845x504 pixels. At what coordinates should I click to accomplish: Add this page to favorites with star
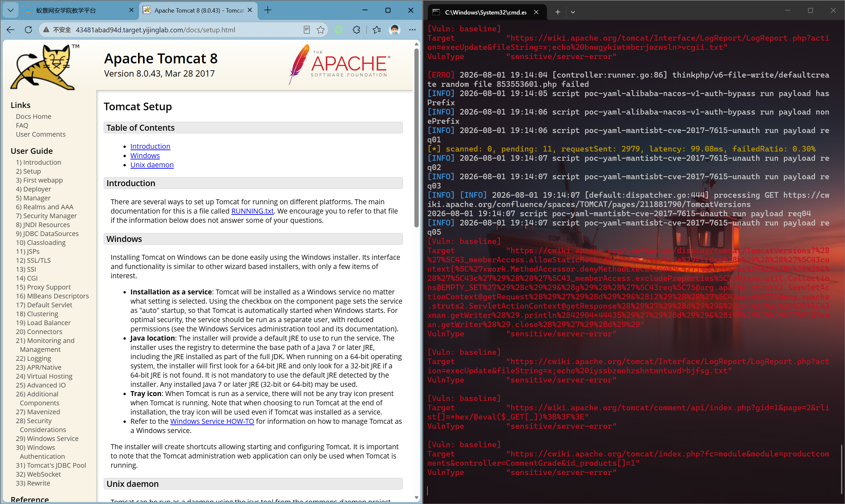320,30
